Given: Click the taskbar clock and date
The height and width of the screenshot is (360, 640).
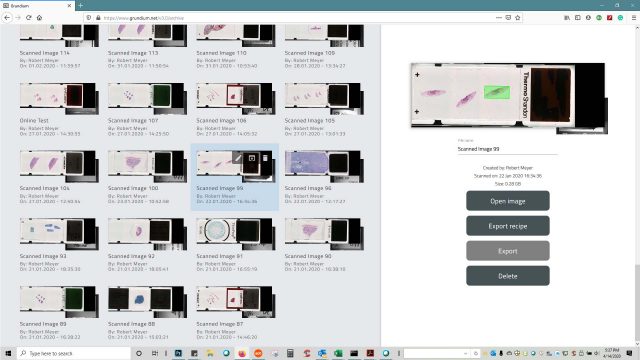Looking at the screenshot, I should [611, 353].
